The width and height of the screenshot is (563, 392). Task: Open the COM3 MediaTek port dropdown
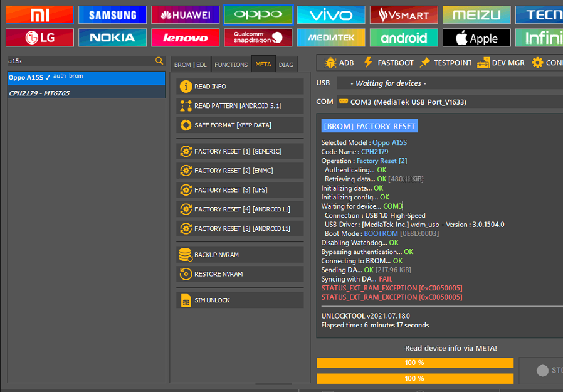coord(450,102)
